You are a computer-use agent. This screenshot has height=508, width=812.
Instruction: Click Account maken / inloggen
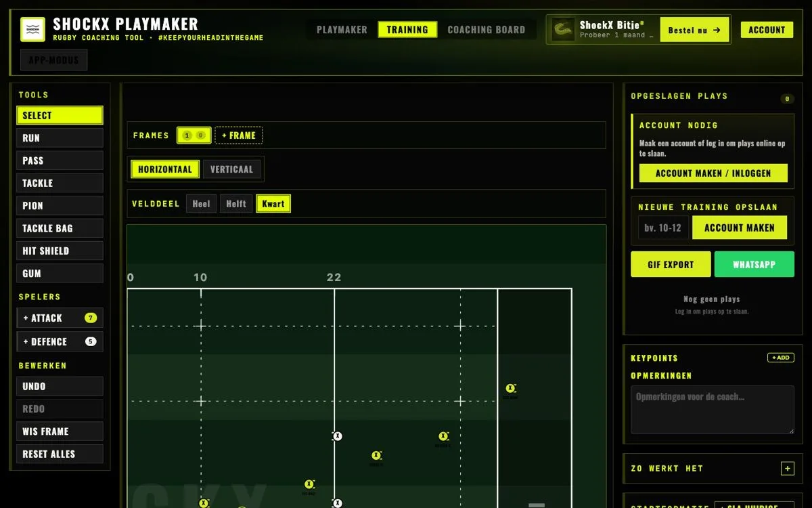pos(713,173)
